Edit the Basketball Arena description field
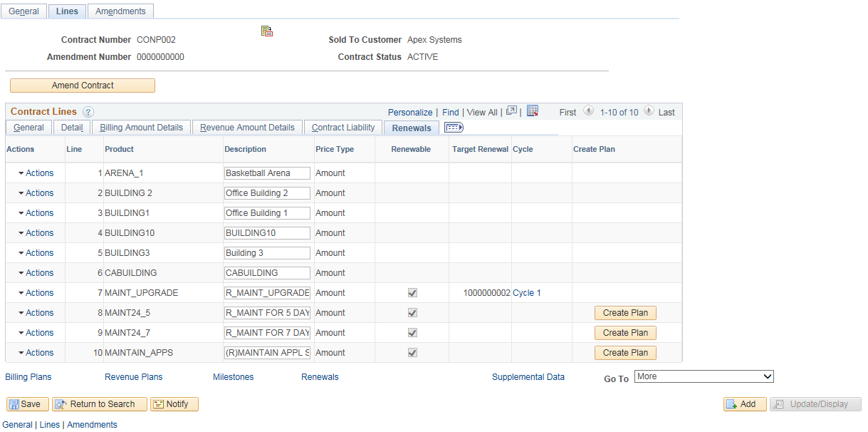The width and height of the screenshot is (868, 432). click(x=266, y=173)
